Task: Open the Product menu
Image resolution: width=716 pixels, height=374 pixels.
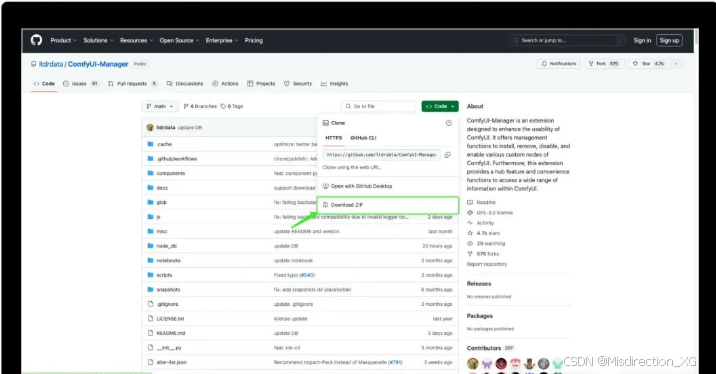Action: 63,41
